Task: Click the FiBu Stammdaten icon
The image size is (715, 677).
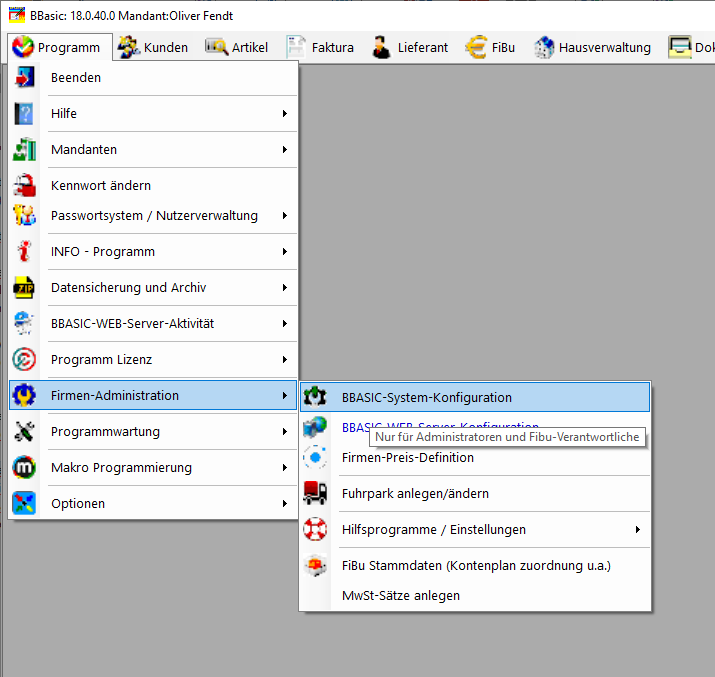Action: [x=315, y=565]
